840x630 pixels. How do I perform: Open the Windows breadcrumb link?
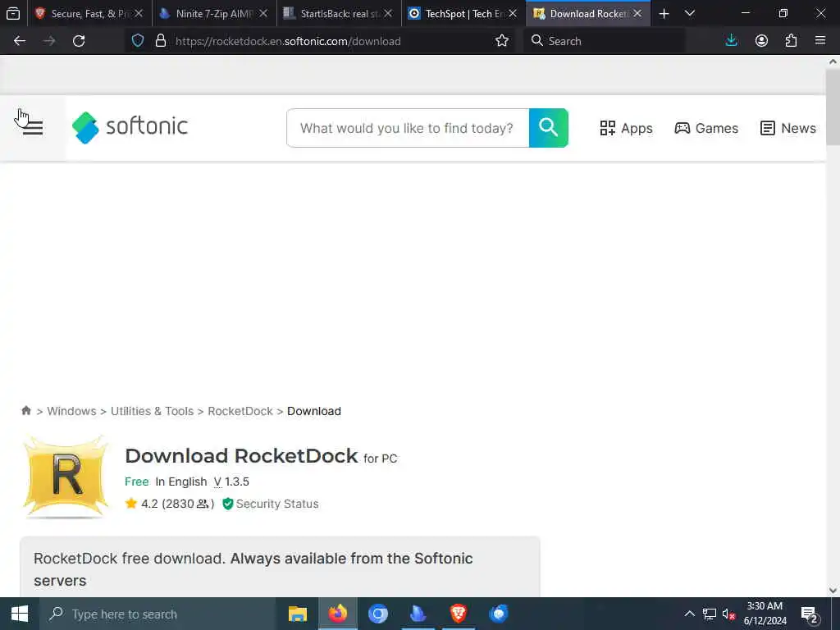72,411
